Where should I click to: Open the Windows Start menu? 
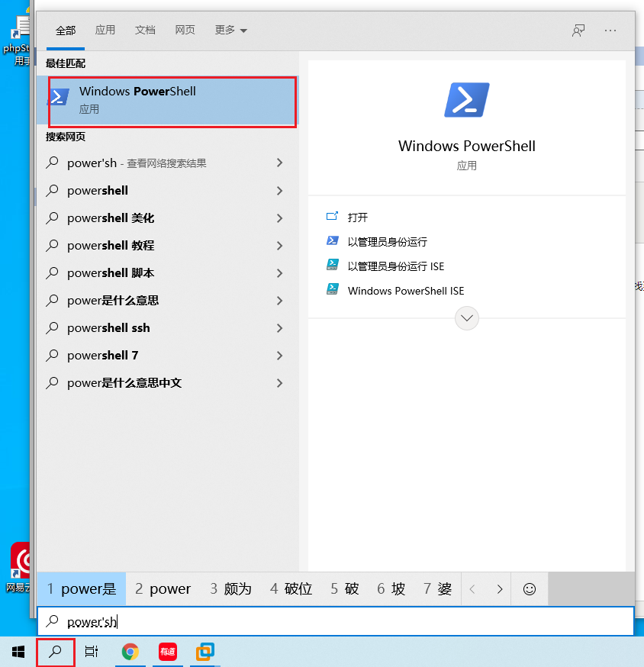(18, 652)
